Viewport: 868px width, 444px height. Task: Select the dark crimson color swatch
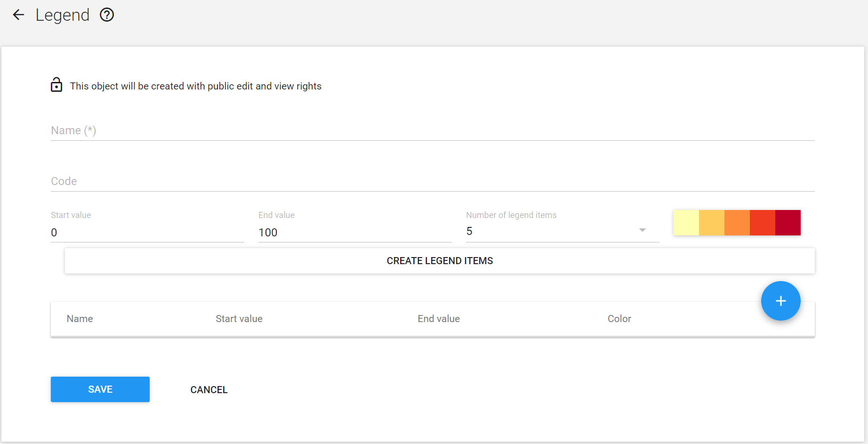(788, 223)
